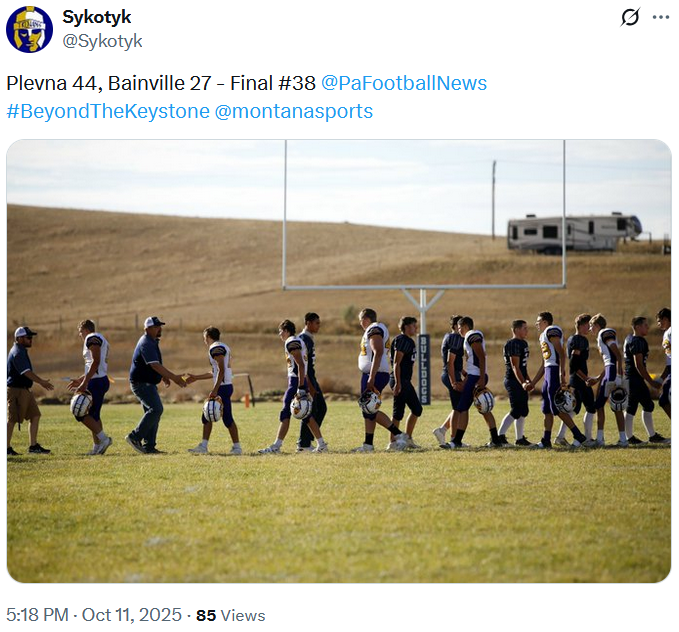Click the empty grass foreground of photo
This screenshot has width=679, height=632.
click(x=340, y=520)
